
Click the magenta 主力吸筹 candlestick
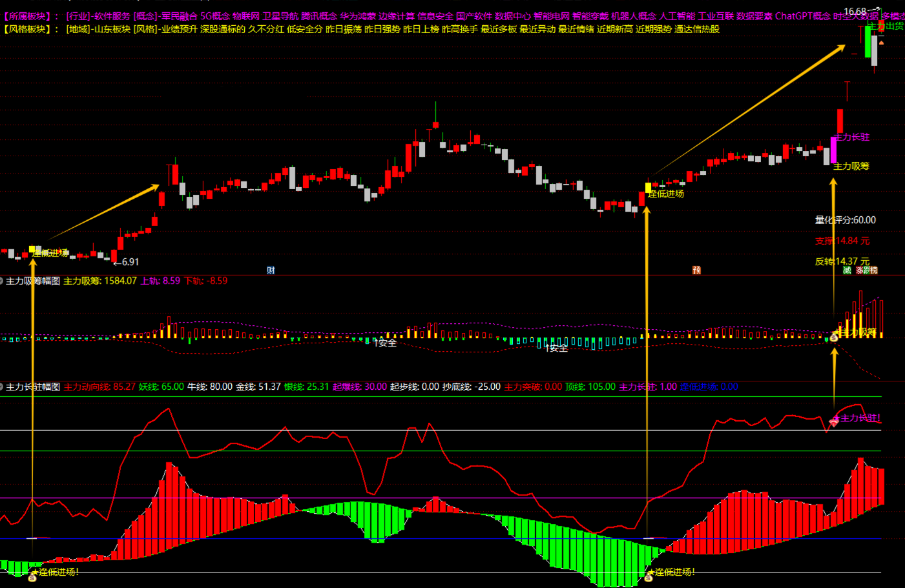[833, 150]
